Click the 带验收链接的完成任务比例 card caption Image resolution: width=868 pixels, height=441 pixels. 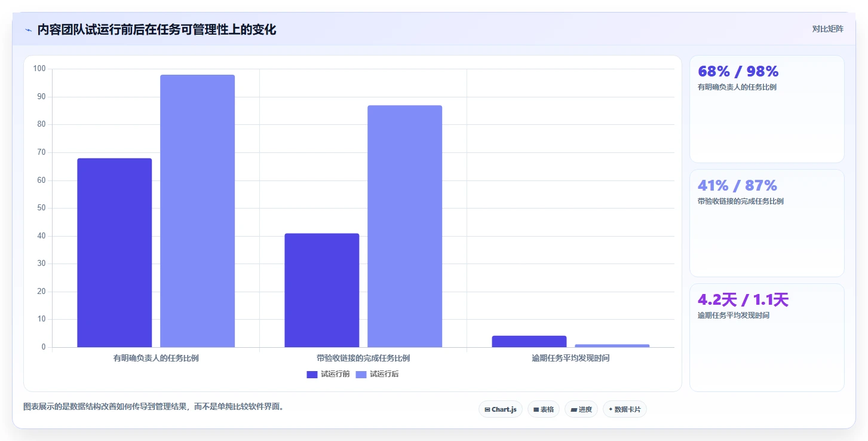(x=741, y=201)
